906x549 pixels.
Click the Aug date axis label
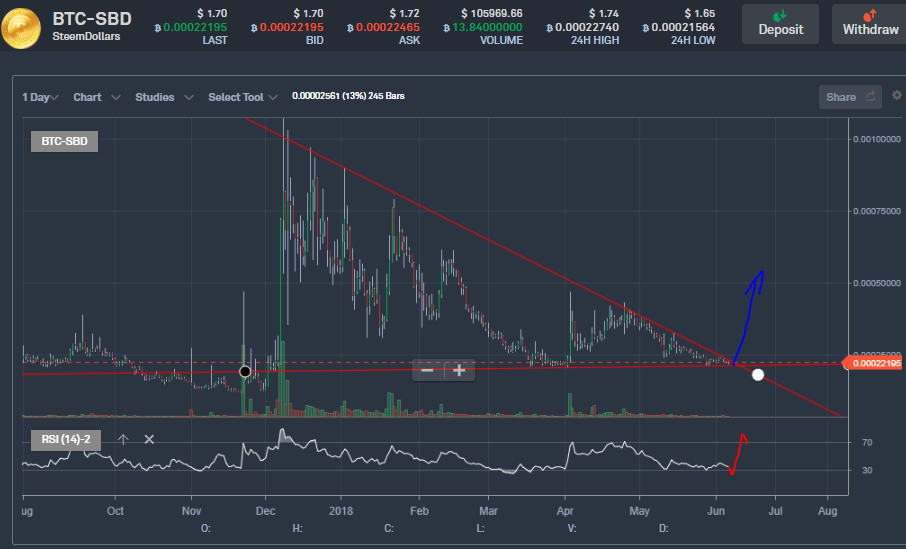click(827, 511)
